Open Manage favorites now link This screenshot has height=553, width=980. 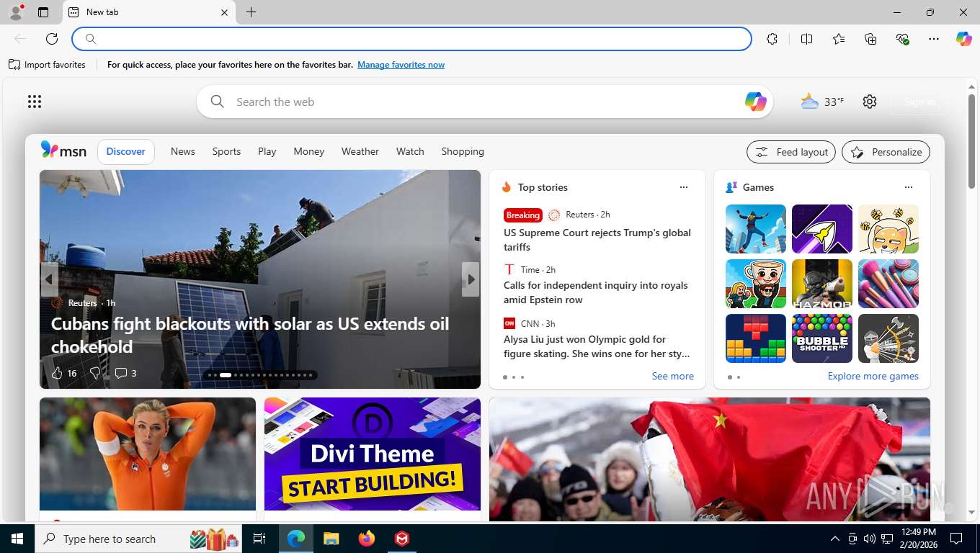point(401,65)
